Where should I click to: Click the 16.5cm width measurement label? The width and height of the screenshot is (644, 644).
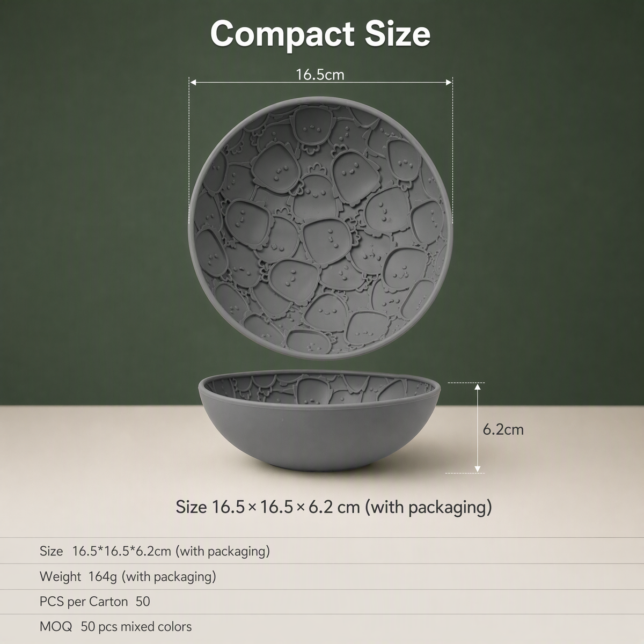320,74
